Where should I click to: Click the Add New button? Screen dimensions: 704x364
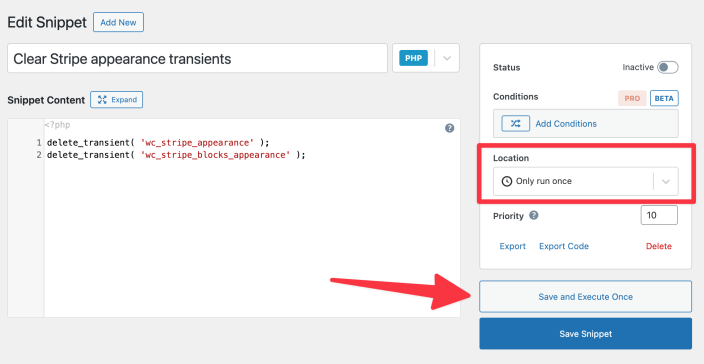click(118, 22)
